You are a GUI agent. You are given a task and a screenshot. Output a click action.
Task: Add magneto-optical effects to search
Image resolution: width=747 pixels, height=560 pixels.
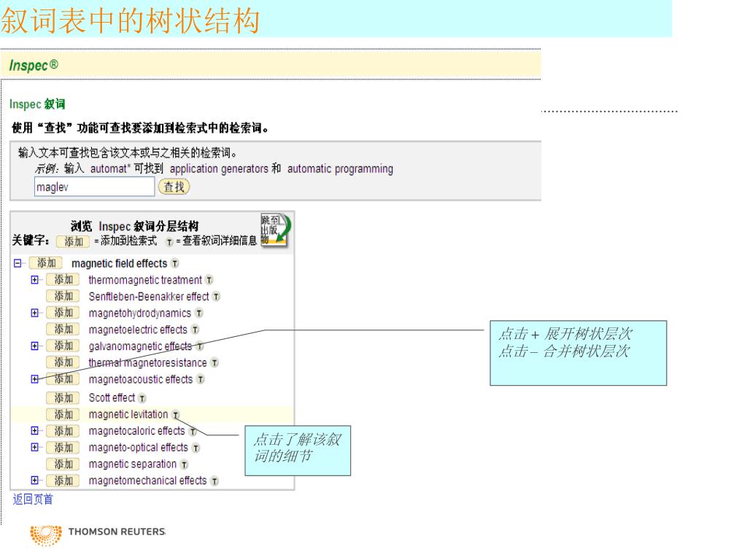click(x=63, y=448)
